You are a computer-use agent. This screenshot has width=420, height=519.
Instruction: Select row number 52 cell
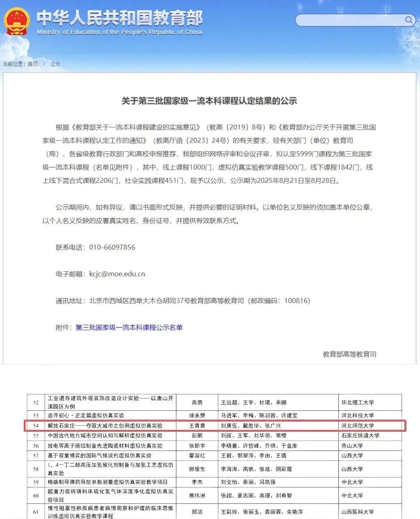(36, 402)
